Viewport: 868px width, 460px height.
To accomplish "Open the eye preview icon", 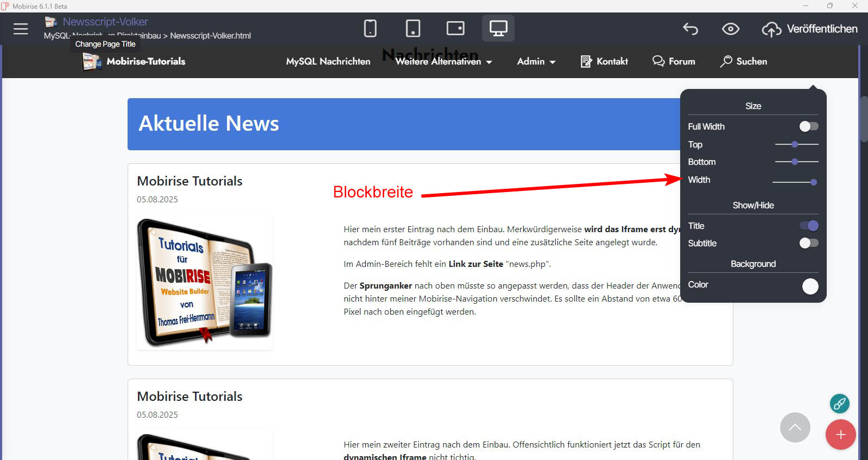I will pos(731,29).
